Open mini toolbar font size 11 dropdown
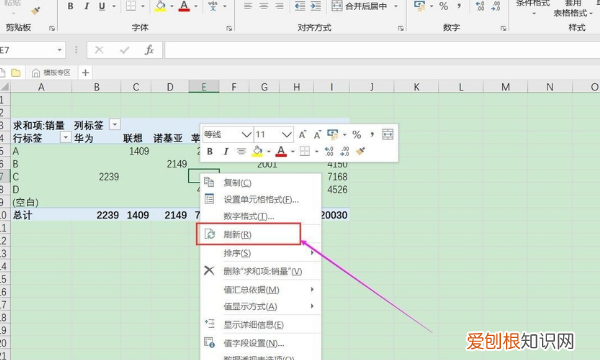Viewport: 600px width, 360px height. (x=287, y=135)
